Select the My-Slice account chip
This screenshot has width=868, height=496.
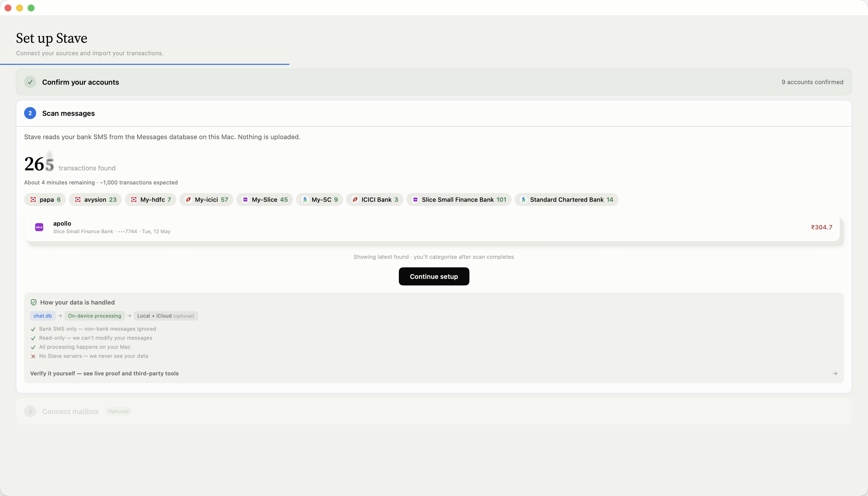click(x=264, y=200)
